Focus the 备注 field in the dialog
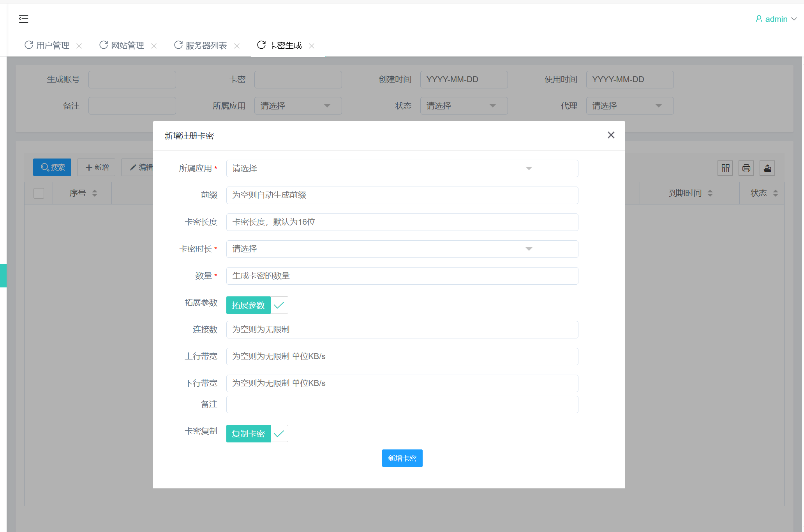Image resolution: width=804 pixels, height=532 pixels. pos(402,404)
